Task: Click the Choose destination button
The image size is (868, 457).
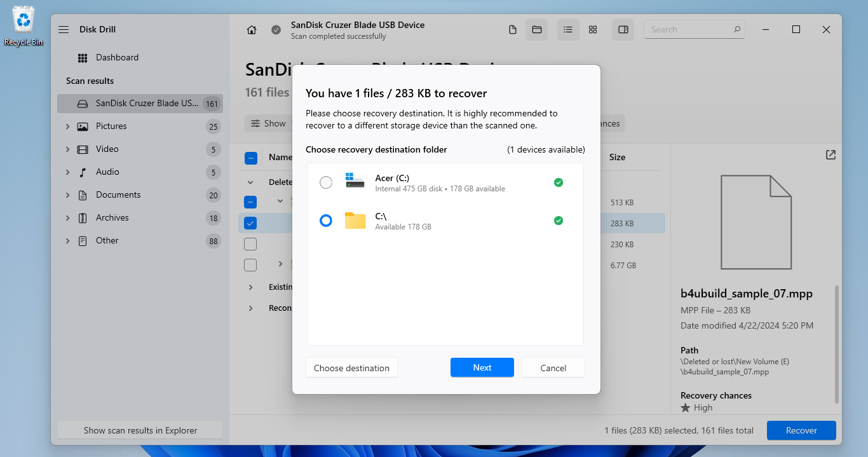Action: [351, 368]
